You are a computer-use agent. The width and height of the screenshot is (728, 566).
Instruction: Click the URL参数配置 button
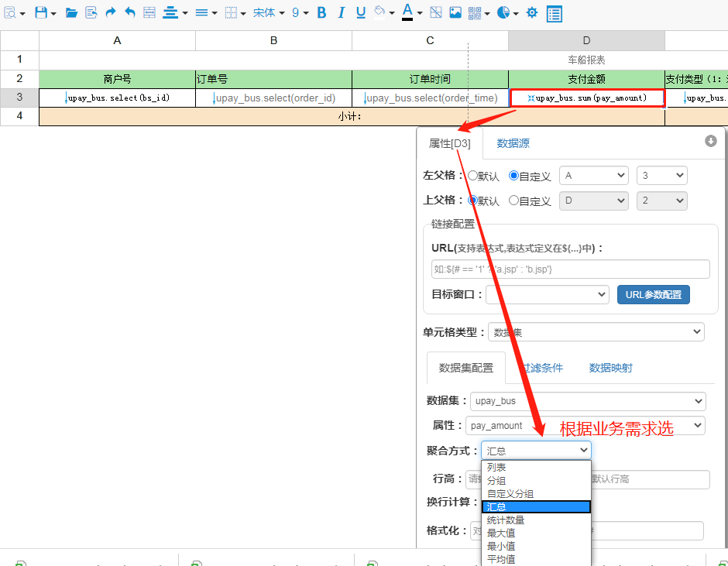(x=653, y=295)
